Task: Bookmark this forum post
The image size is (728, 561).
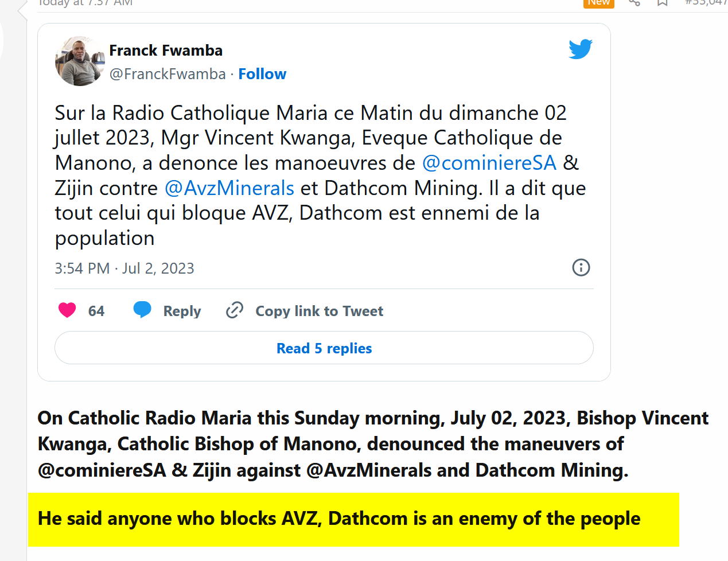Action: 663,3
